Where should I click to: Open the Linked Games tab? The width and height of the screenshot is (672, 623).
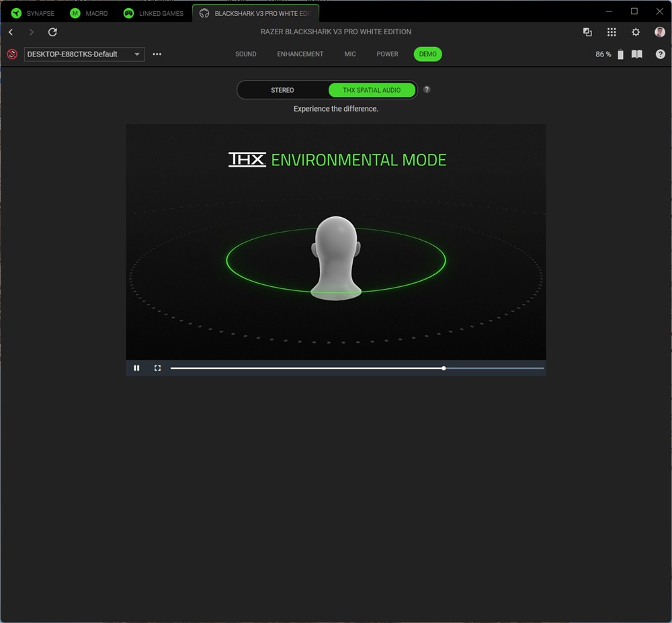tap(153, 13)
